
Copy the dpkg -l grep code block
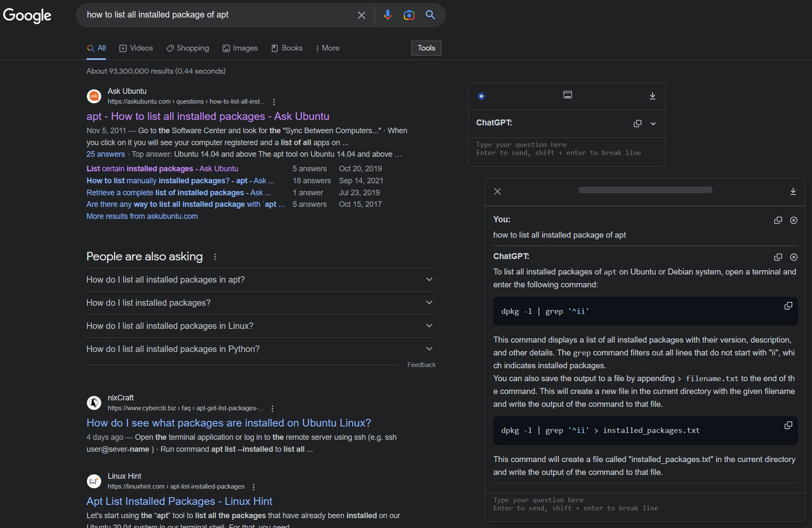point(788,306)
